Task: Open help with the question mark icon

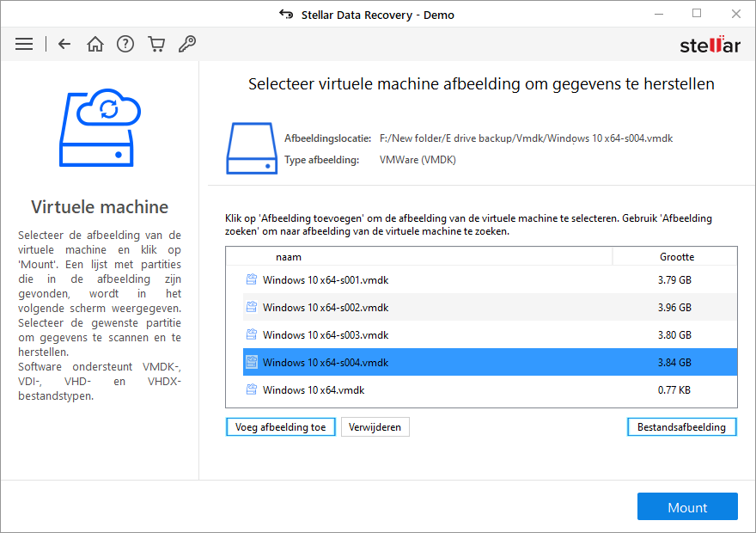Action: 125,44
